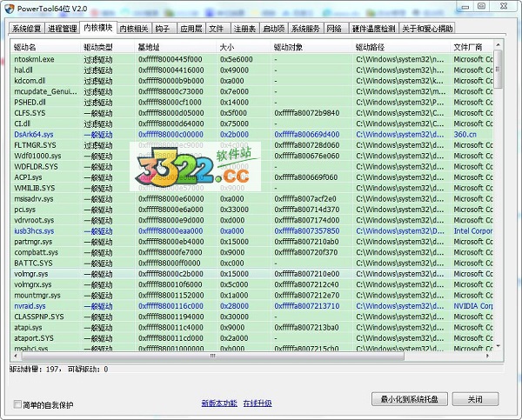Open the 文件 tab
This screenshot has width=522, height=420.
click(217, 29)
